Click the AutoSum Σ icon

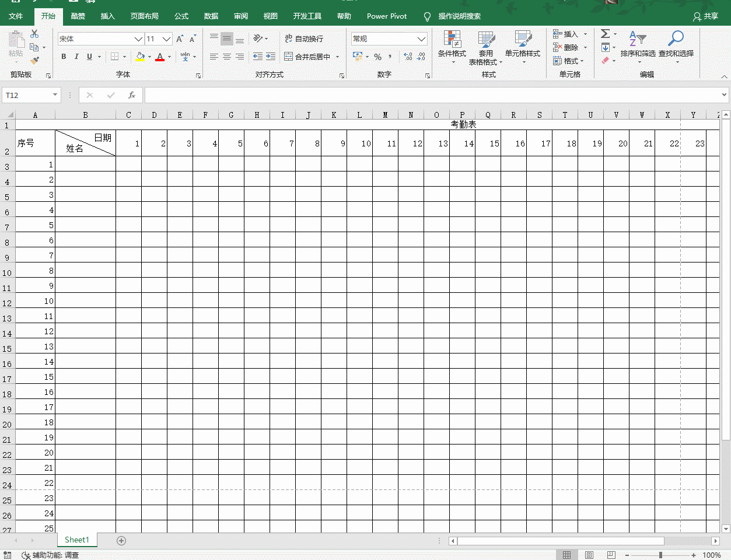coord(606,34)
